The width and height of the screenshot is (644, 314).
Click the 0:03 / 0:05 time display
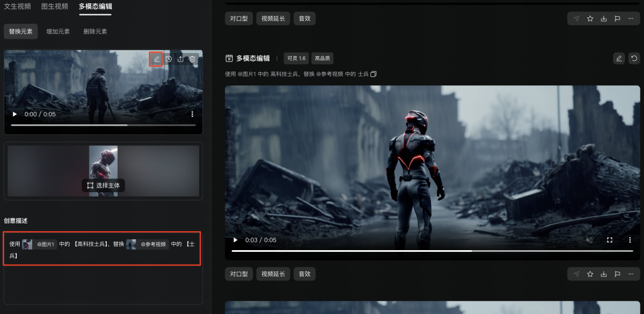coord(261,240)
